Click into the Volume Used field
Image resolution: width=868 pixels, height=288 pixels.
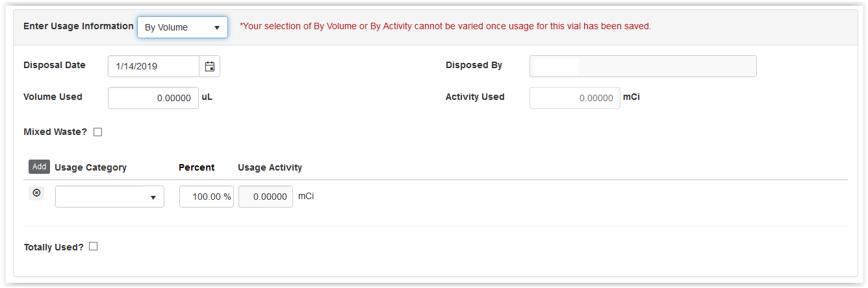[x=153, y=98]
